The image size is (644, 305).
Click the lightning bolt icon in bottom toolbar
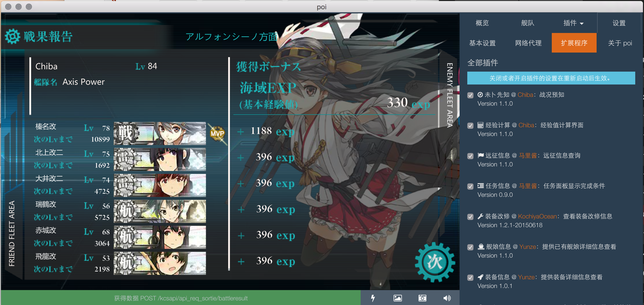[373, 298]
